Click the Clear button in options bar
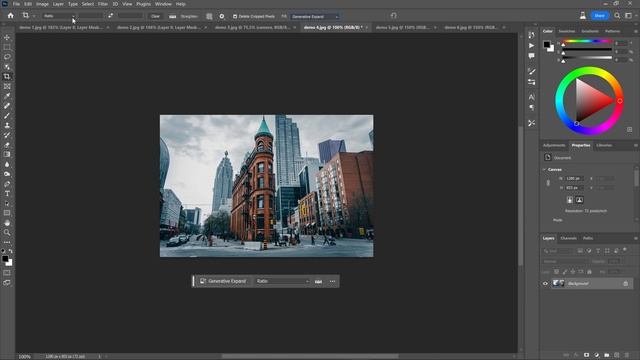This screenshot has height=360, width=640. (x=156, y=16)
